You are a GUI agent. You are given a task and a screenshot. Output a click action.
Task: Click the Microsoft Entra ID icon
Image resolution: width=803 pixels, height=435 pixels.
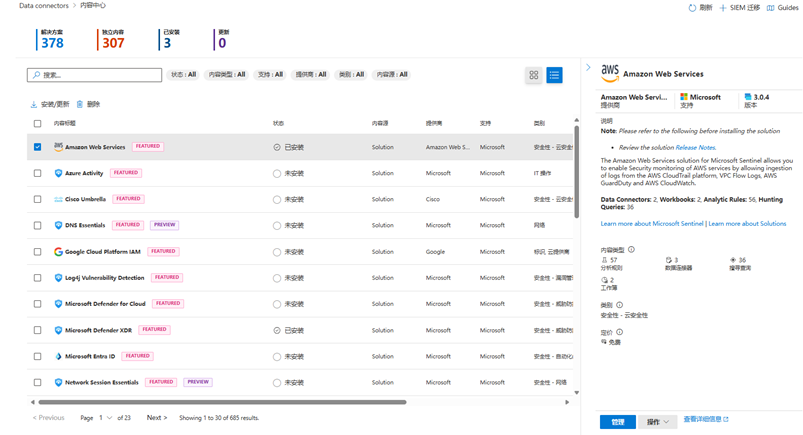point(58,356)
